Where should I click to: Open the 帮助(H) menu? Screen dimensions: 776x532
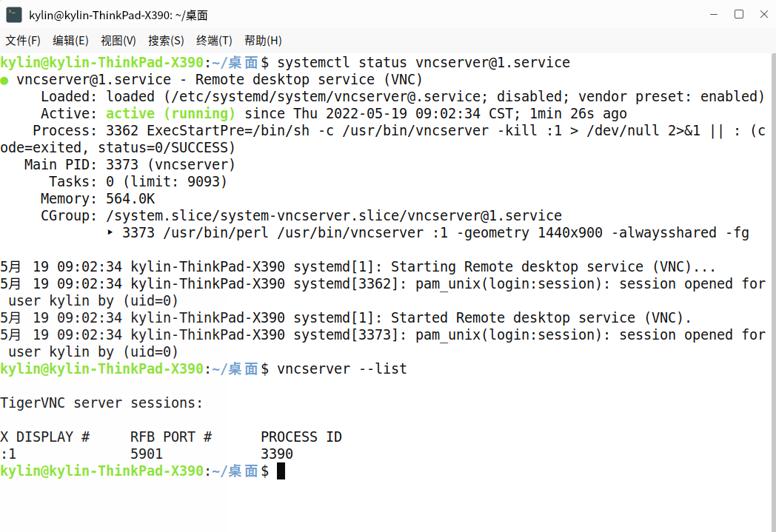263,41
